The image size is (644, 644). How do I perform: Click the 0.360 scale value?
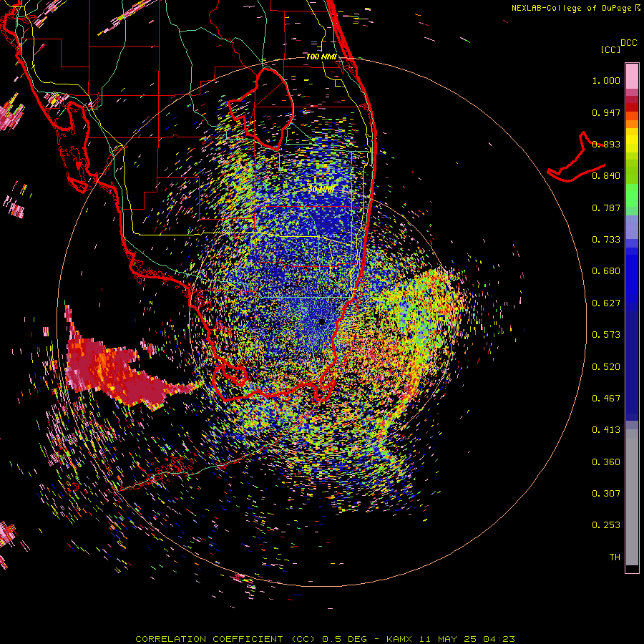[606, 462]
